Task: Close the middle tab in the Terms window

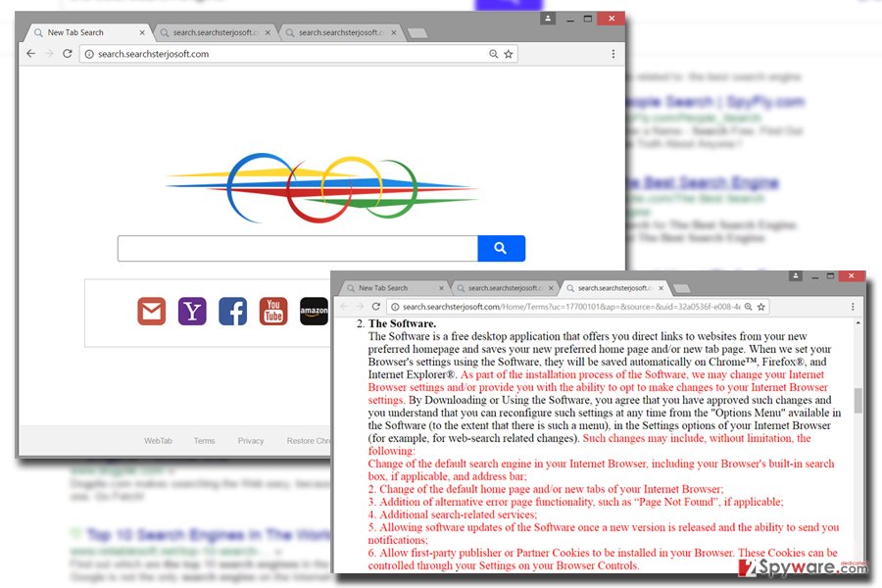Action: [x=551, y=288]
